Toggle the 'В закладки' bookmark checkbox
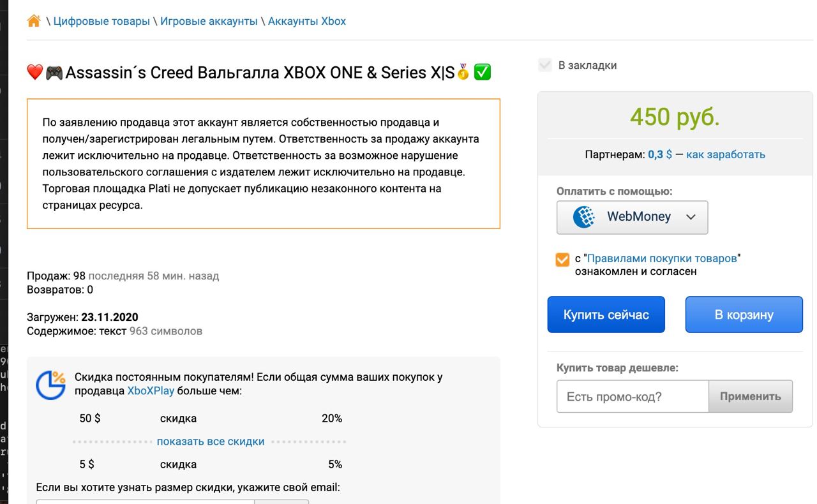 click(x=545, y=65)
